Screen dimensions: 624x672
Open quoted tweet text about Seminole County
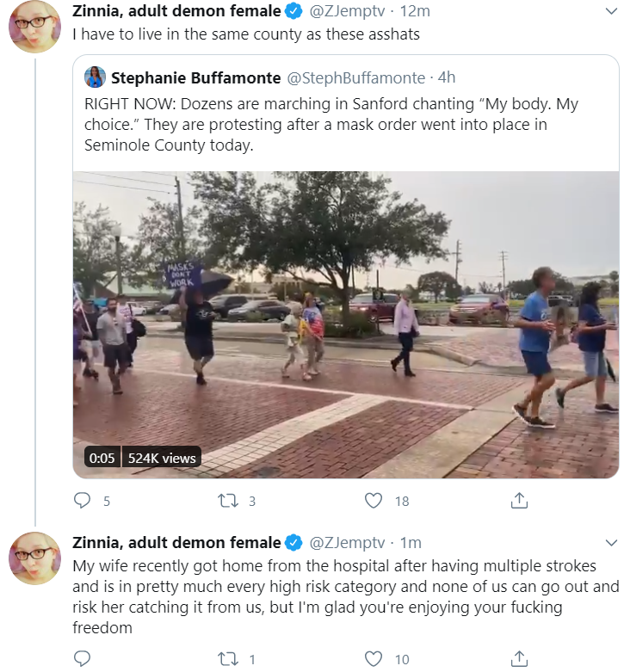(x=331, y=124)
